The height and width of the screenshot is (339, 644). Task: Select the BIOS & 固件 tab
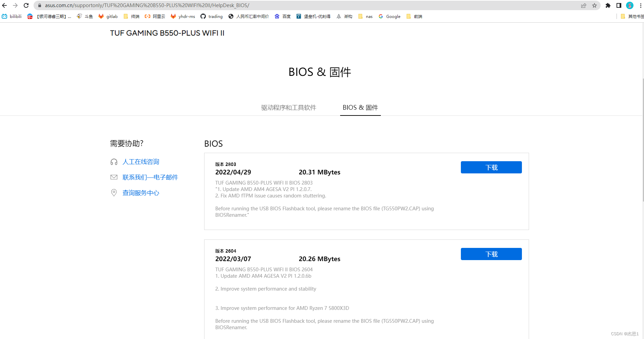[360, 108]
